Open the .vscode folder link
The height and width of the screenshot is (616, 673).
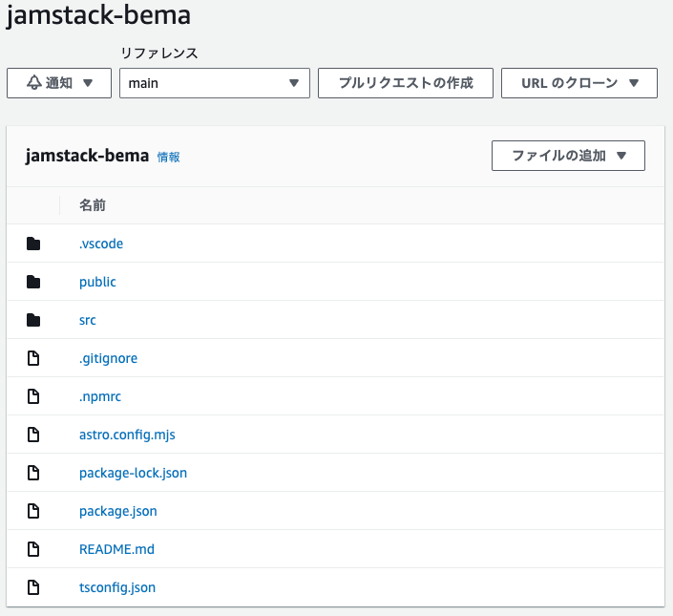[x=101, y=244]
